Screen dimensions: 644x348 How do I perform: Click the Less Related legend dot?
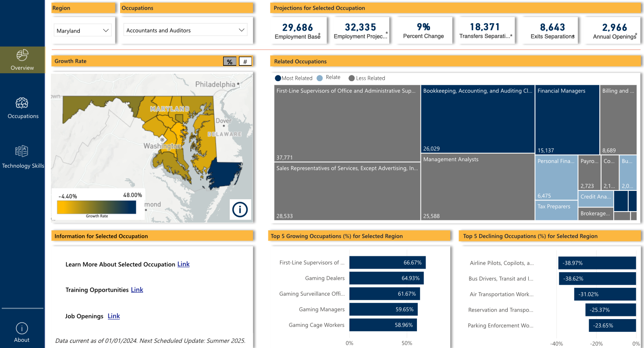click(x=352, y=78)
